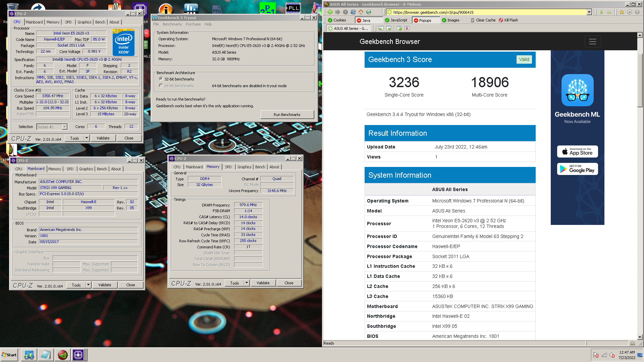The image size is (644, 362).
Task: Click Close in Memory CPU-Z window
Action: click(x=289, y=283)
